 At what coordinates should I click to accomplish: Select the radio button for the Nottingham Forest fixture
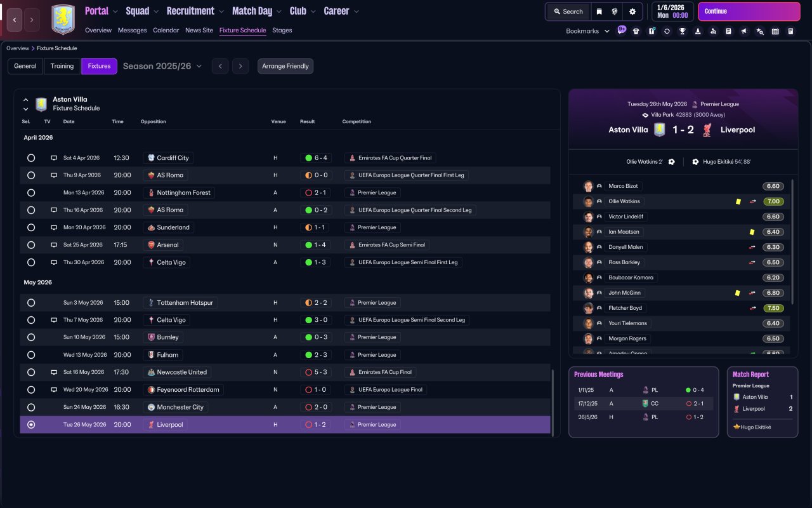tap(31, 193)
